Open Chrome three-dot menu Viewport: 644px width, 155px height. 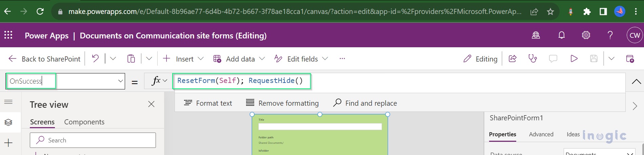click(636, 12)
